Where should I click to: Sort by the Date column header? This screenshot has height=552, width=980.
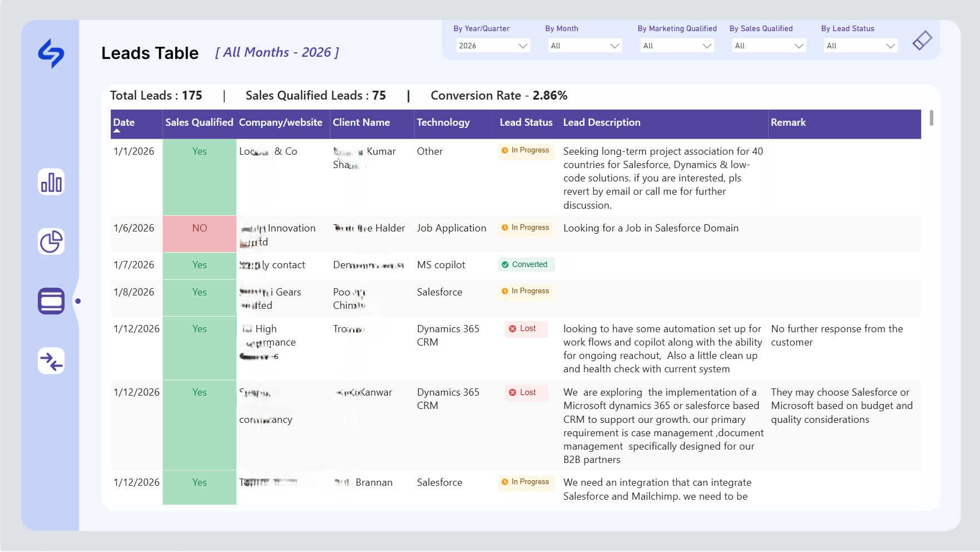pos(124,122)
